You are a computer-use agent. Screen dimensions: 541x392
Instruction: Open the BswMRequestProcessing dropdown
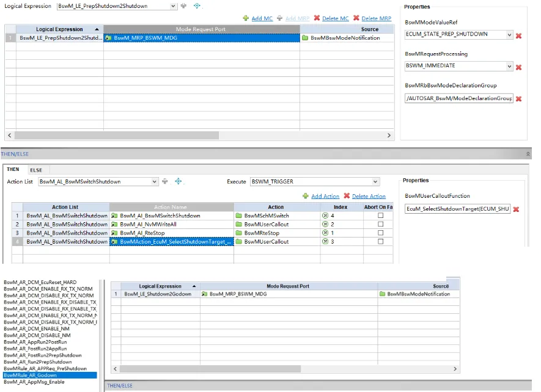tap(509, 66)
